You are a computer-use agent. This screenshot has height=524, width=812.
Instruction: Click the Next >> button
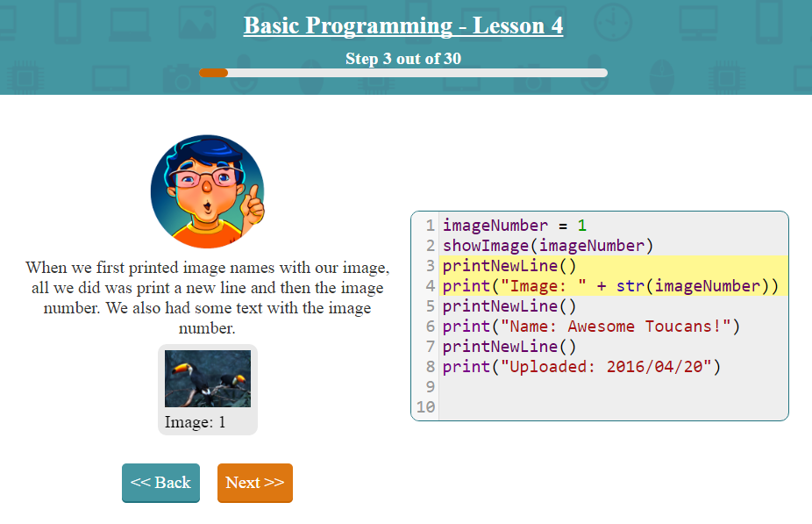tap(255, 483)
